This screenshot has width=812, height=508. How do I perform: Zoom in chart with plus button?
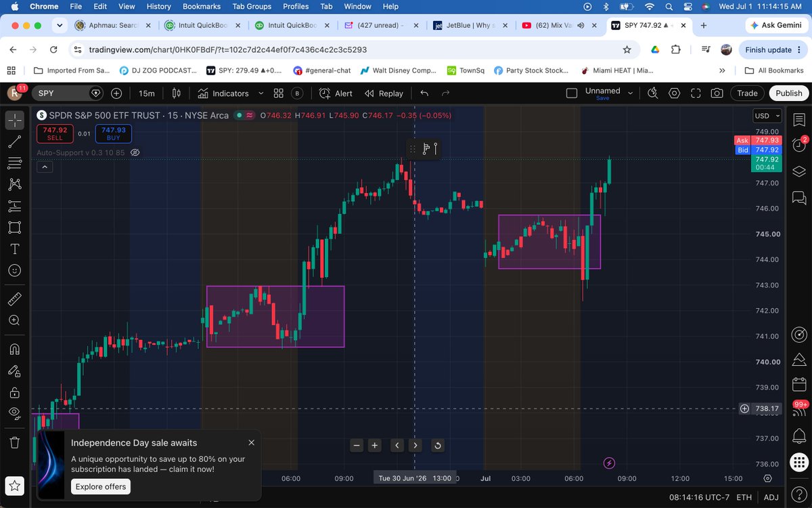[x=375, y=445]
